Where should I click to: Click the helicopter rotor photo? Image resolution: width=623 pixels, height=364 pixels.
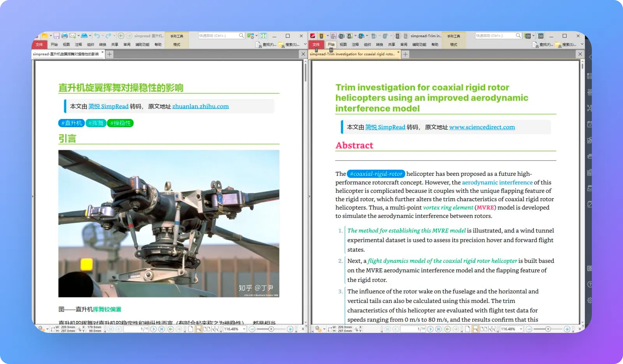point(169,224)
